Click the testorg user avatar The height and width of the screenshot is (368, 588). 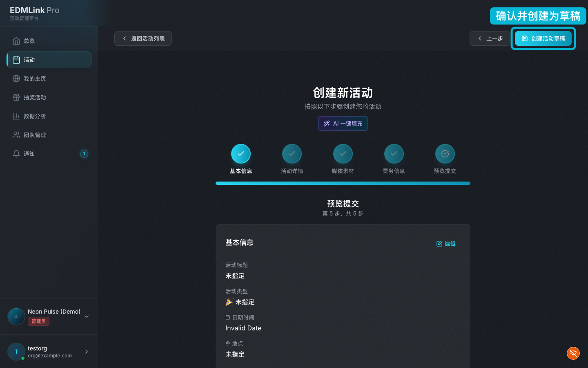pyautogui.click(x=16, y=352)
